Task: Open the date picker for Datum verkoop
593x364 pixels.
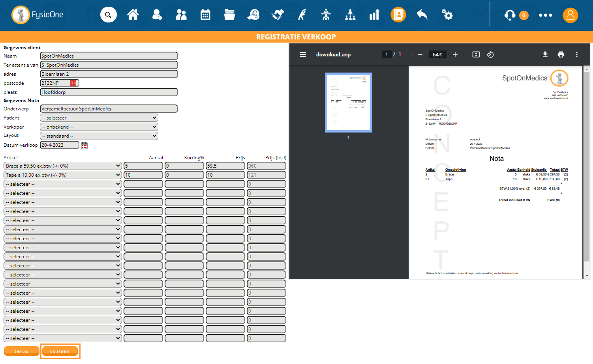Action: point(84,146)
